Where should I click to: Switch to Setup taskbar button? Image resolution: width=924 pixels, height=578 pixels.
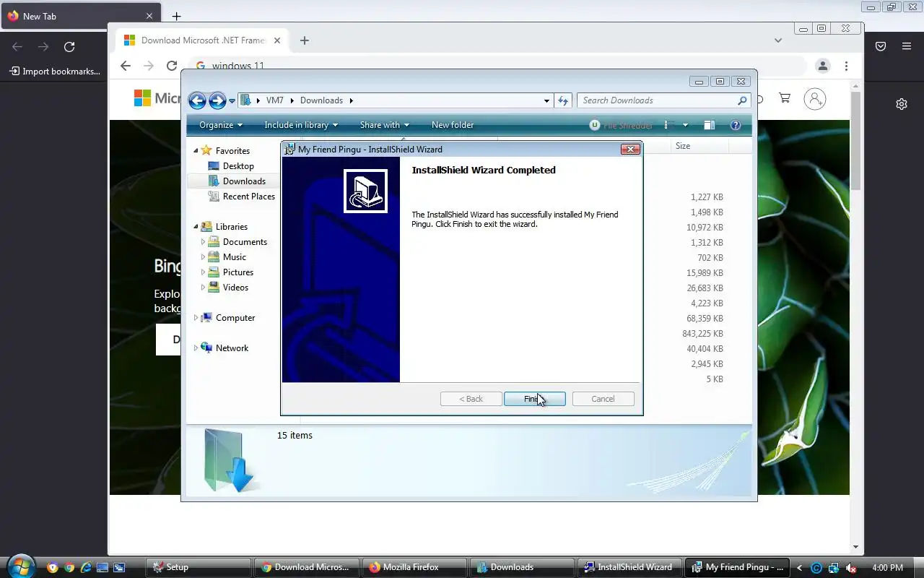tap(199, 567)
